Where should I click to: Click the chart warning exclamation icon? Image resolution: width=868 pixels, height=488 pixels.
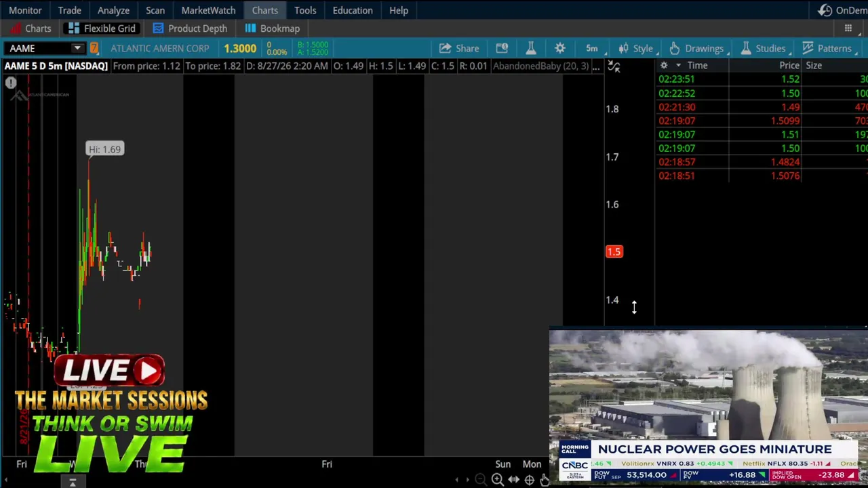tap(11, 83)
